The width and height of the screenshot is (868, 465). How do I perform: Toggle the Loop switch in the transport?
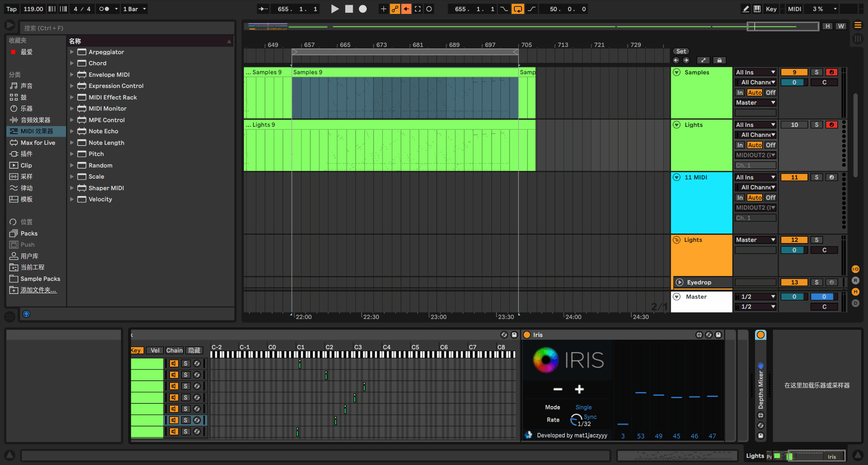tap(518, 9)
